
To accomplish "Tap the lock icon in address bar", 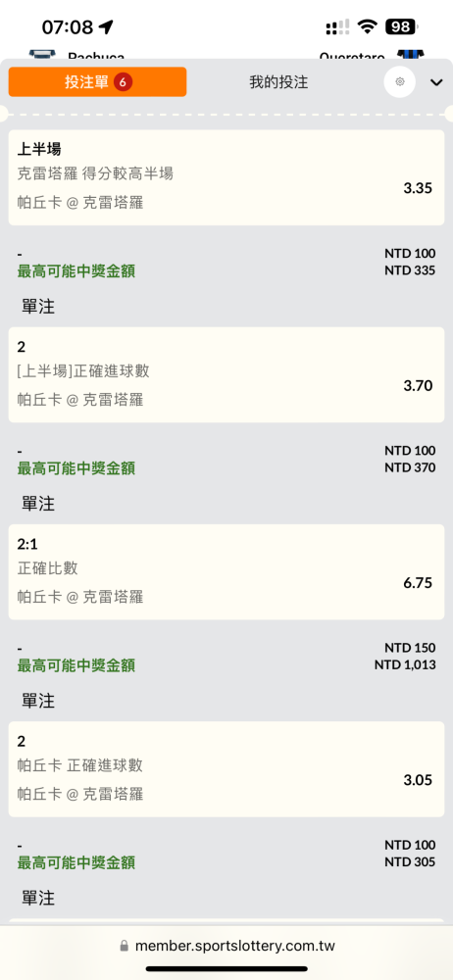I will coord(125,946).
